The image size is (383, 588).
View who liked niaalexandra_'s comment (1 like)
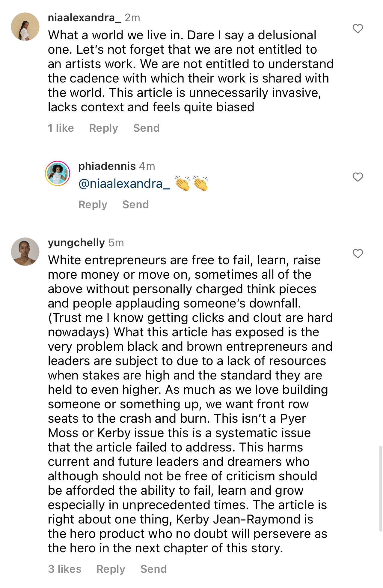coord(61,128)
